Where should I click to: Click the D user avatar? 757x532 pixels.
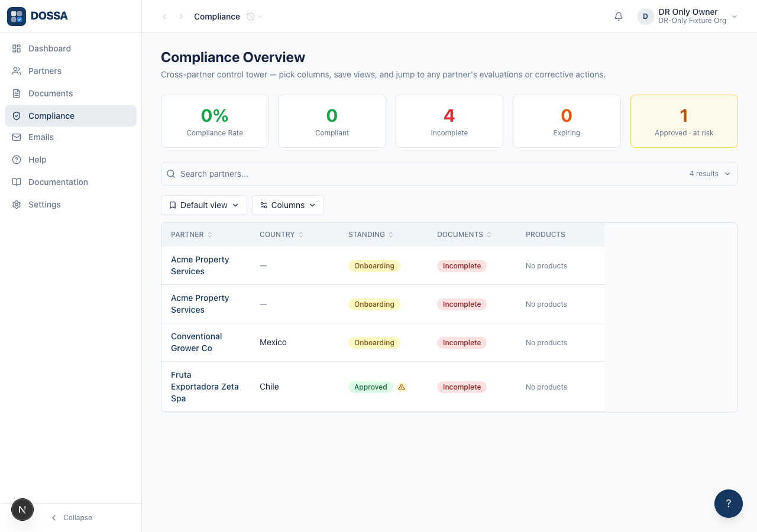point(645,17)
